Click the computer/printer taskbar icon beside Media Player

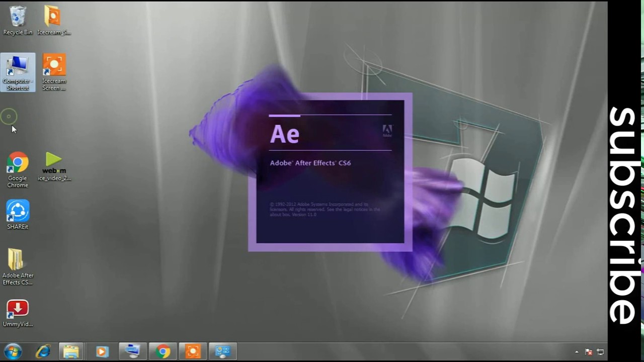pyautogui.click(x=132, y=351)
